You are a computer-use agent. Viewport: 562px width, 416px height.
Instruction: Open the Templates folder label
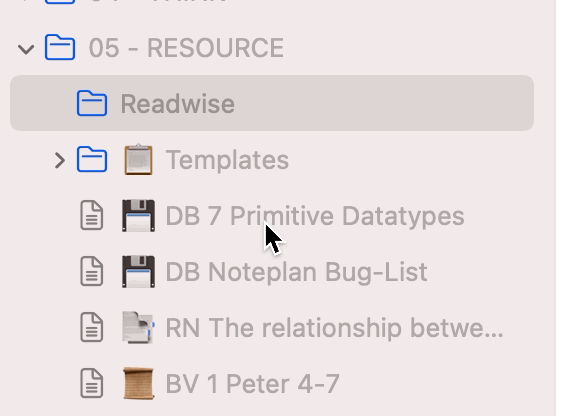pyautogui.click(x=227, y=160)
